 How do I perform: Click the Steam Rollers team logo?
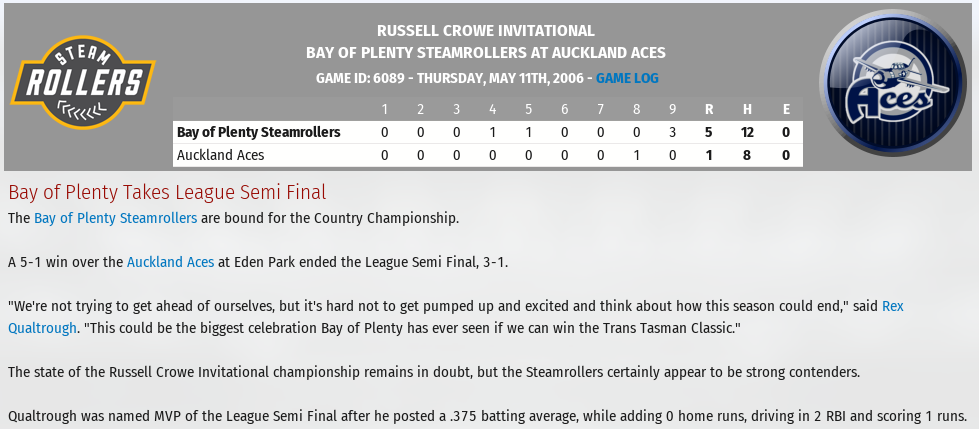pos(82,82)
